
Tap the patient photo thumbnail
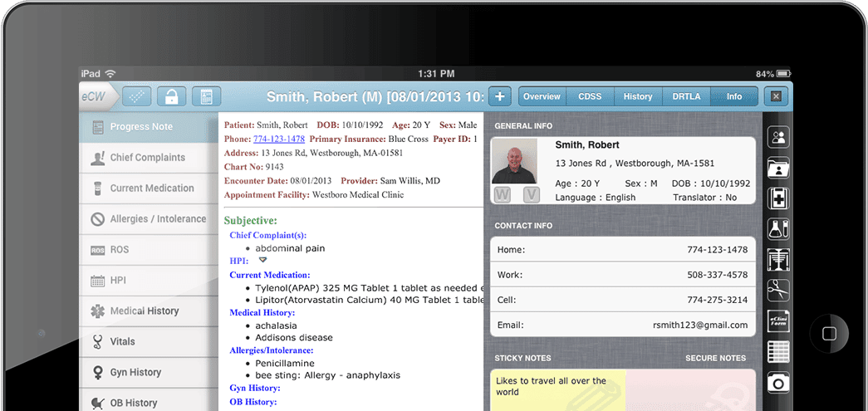click(x=514, y=160)
